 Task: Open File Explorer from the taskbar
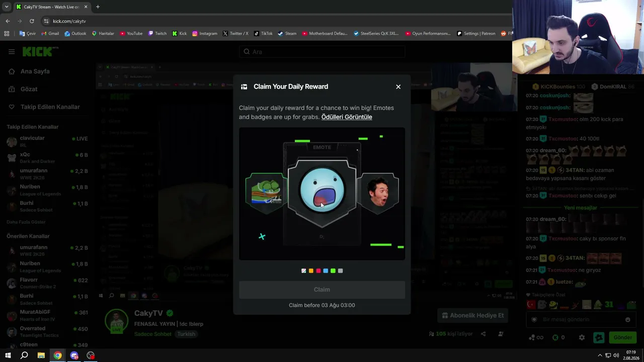click(x=41, y=355)
